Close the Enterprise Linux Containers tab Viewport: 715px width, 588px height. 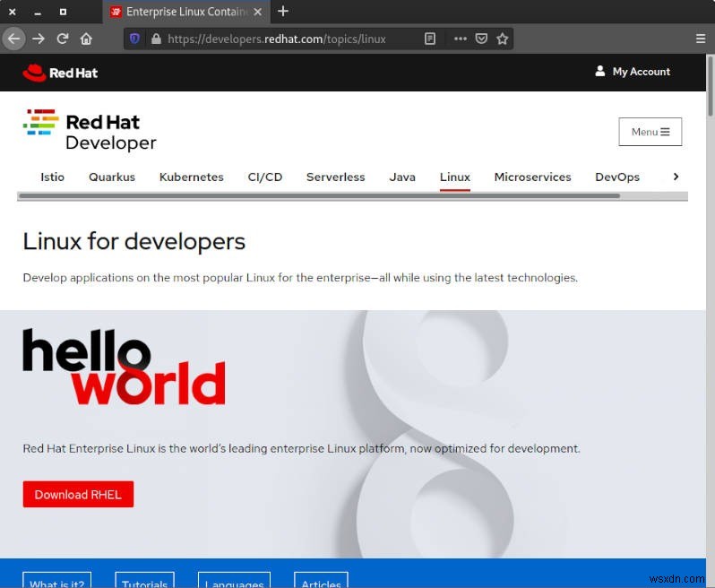(258, 12)
